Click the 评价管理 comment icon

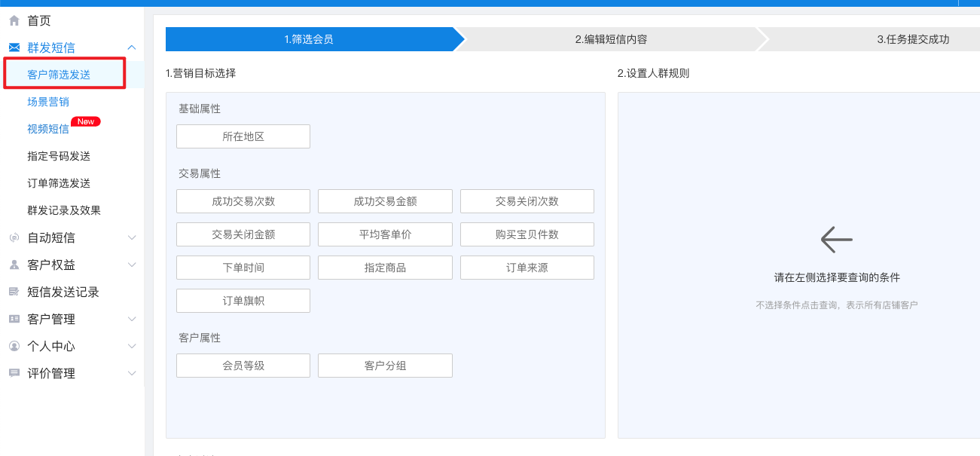point(14,374)
